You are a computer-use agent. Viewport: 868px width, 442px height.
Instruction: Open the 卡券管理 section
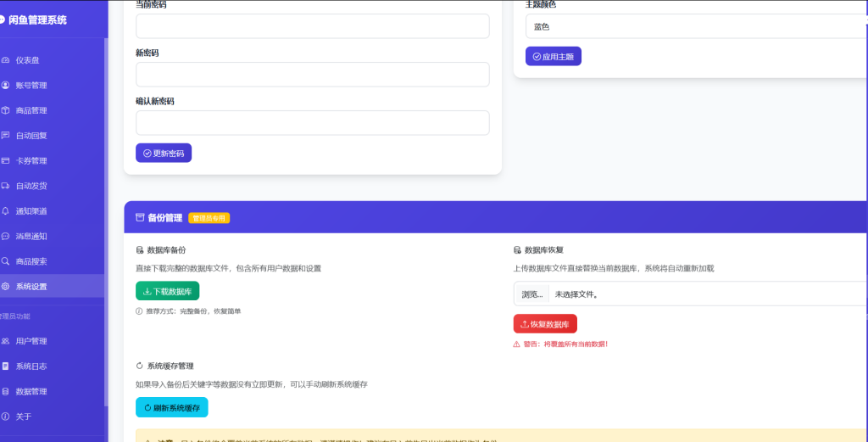52,160
